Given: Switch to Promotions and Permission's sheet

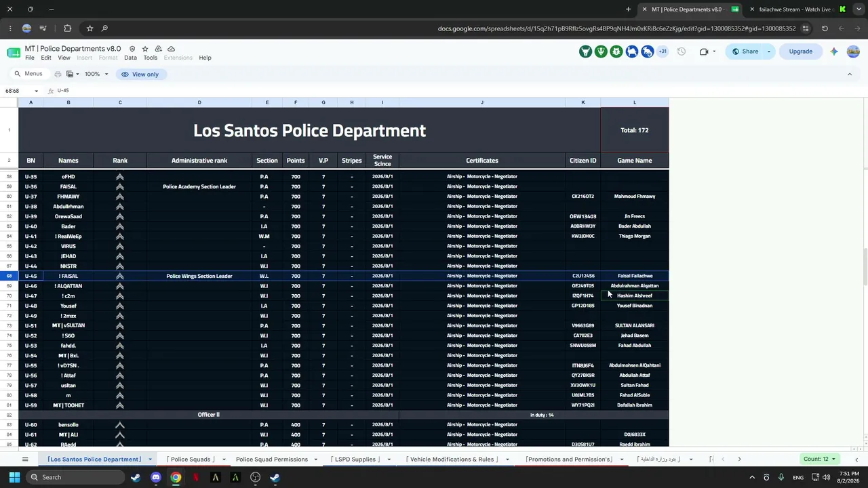Looking at the screenshot, I should click(x=568, y=460).
